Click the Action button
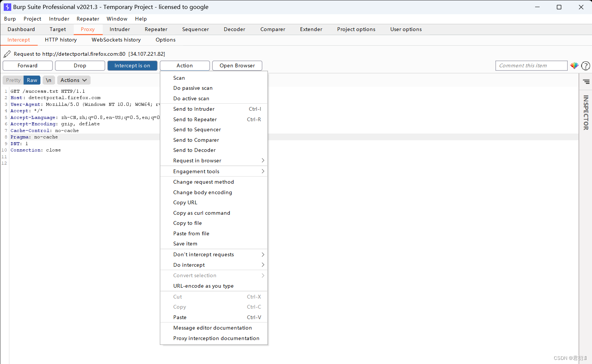The height and width of the screenshot is (364, 592). coord(185,65)
